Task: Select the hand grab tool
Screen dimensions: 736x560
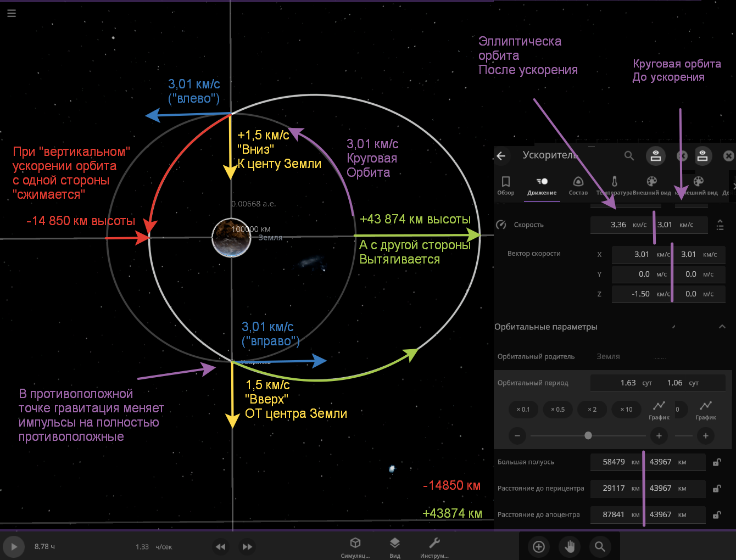Action: coord(570,546)
